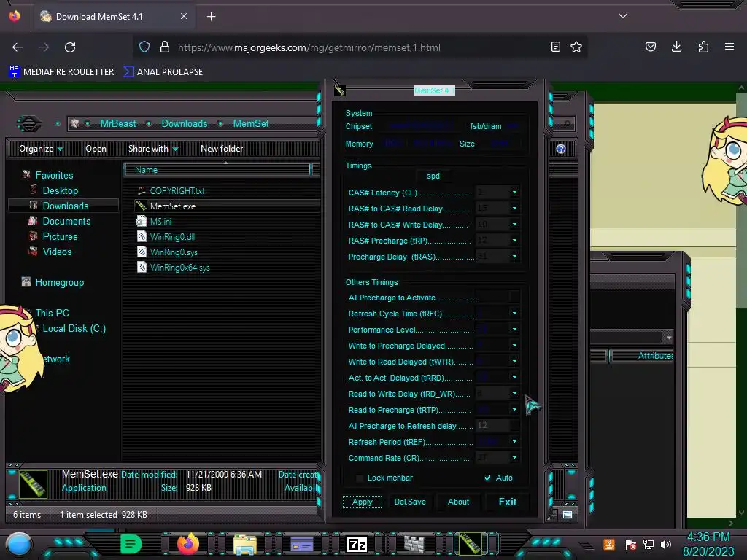Expand Write to Read Delayed (tWTR) dropdown
This screenshot has height=560, width=747.
point(514,362)
